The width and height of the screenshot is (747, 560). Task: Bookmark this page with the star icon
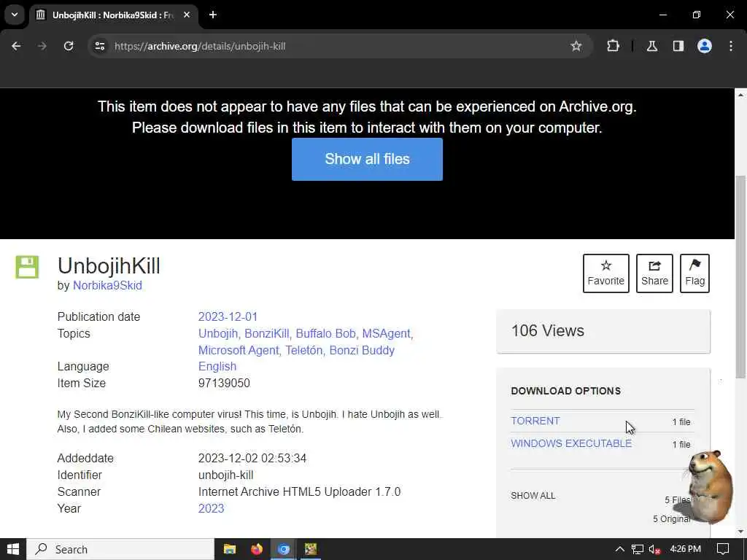click(x=576, y=46)
